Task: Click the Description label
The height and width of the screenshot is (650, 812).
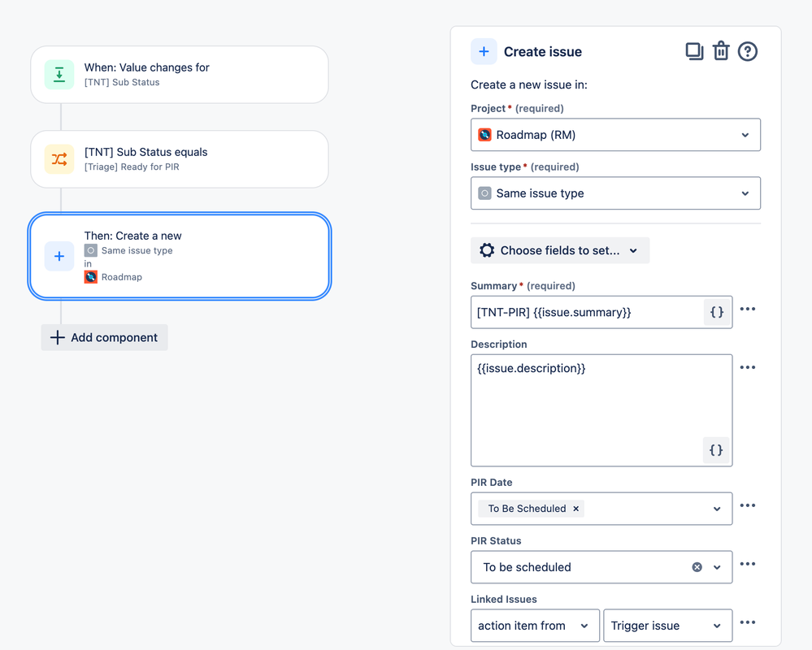Action: point(498,344)
